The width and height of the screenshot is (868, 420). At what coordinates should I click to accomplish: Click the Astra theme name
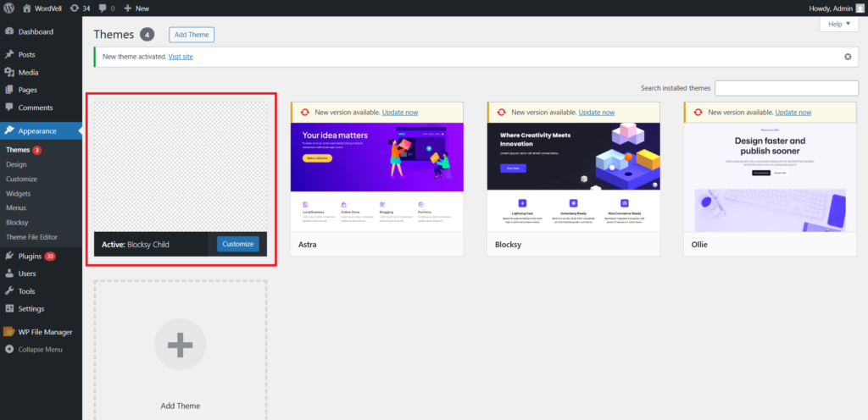tap(307, 244)
